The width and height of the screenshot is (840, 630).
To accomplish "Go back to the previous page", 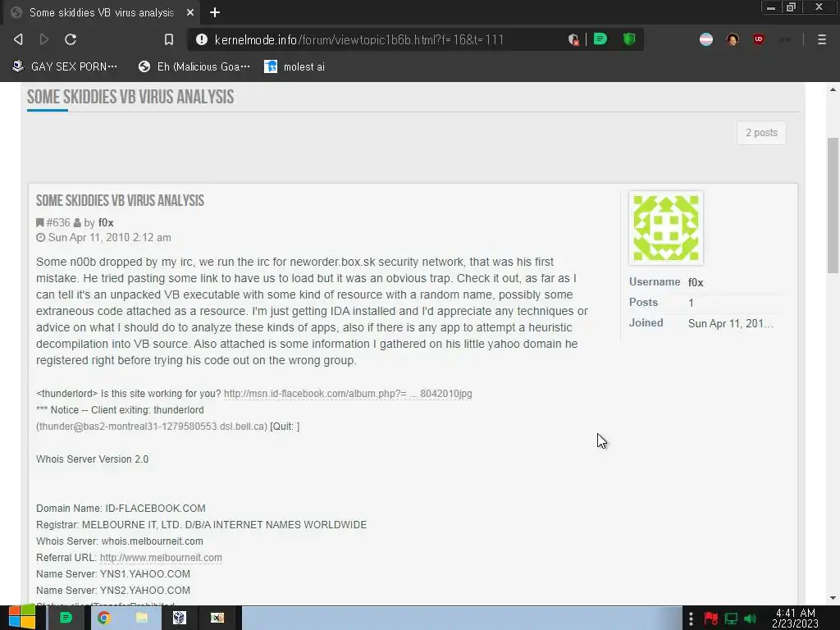I will [18, 39].
